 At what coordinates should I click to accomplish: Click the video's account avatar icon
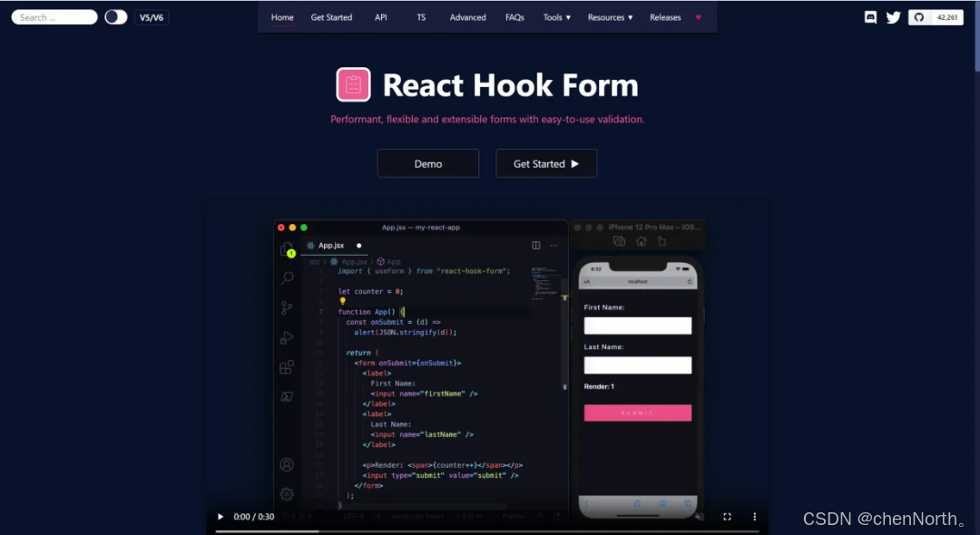coord(286,464)
